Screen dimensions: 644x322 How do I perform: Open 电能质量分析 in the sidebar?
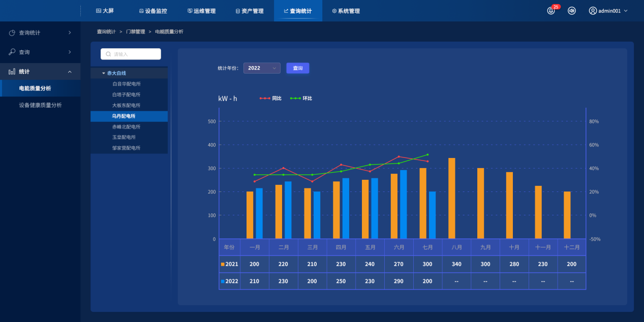tap(40, 88)
